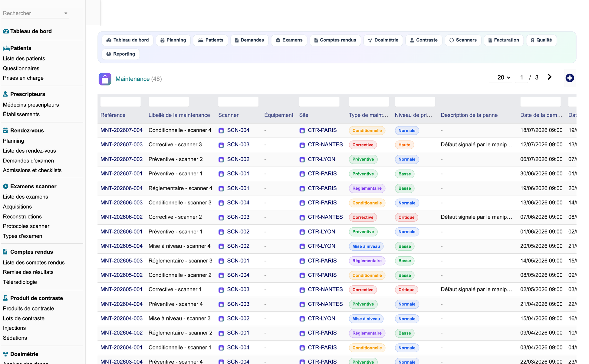Image resolution: width=589 pixels, height=364 pixels.
Task: Click the Examens scanner icon in sidebar
Action: (5, 186)
